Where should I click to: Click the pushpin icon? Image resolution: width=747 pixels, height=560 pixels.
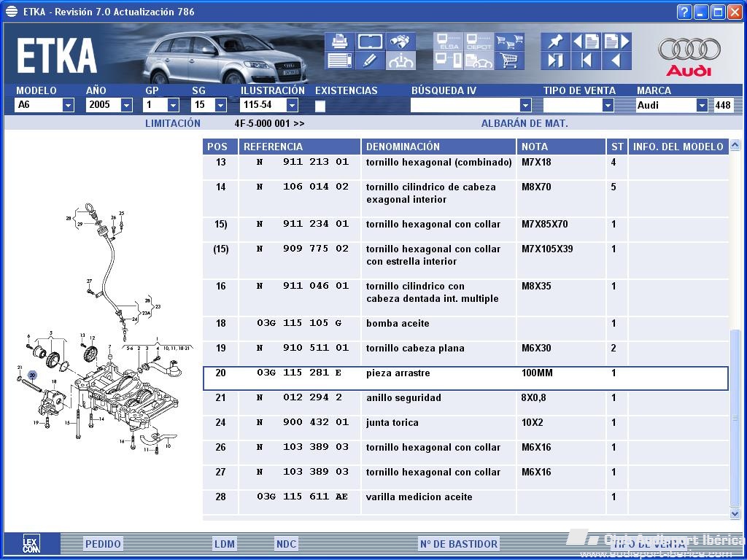point(555,42)
